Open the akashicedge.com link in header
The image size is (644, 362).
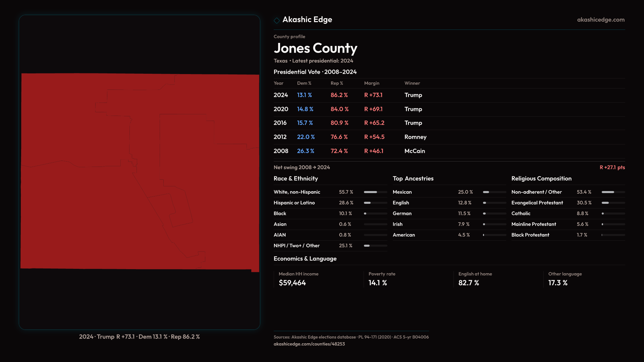click(601, 20)
